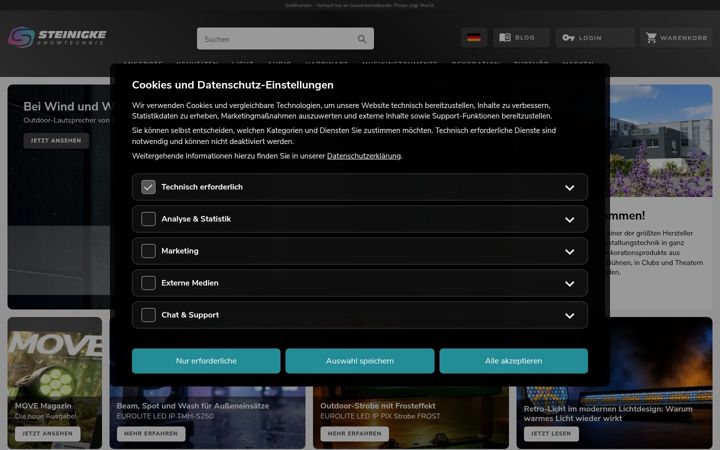This screenshot has height=450, width=720.
Task: Open the German flag language selector
Action: pos(474,38)
